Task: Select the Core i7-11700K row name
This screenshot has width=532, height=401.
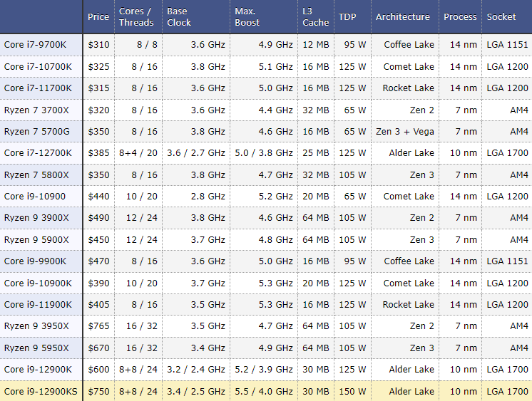Action: click(x=38, y=88)
